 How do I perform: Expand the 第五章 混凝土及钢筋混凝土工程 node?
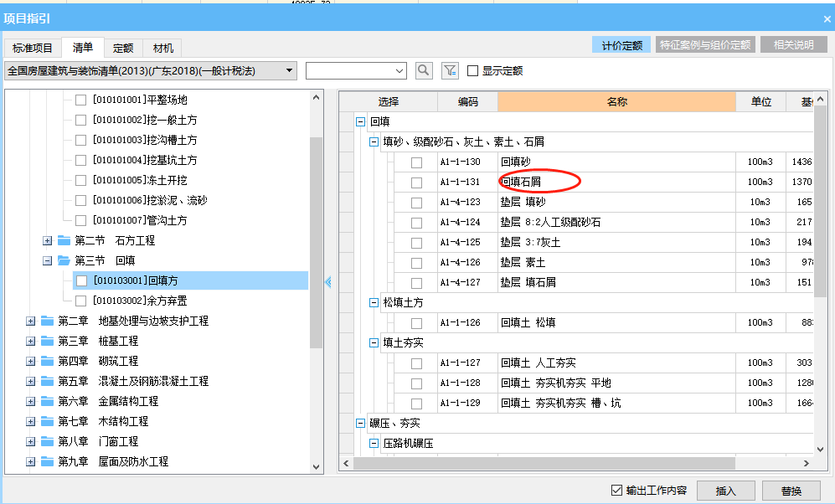point(30,381)
